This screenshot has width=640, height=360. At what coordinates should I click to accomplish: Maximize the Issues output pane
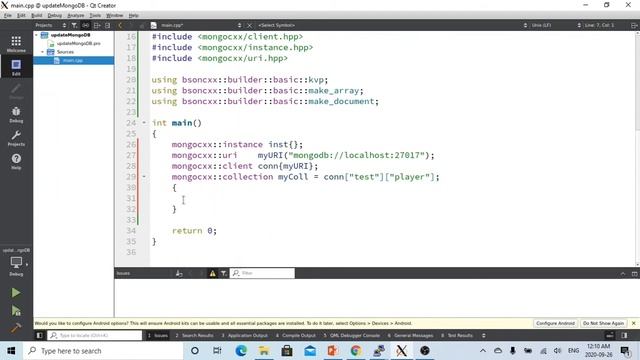(x=623, y=273)
